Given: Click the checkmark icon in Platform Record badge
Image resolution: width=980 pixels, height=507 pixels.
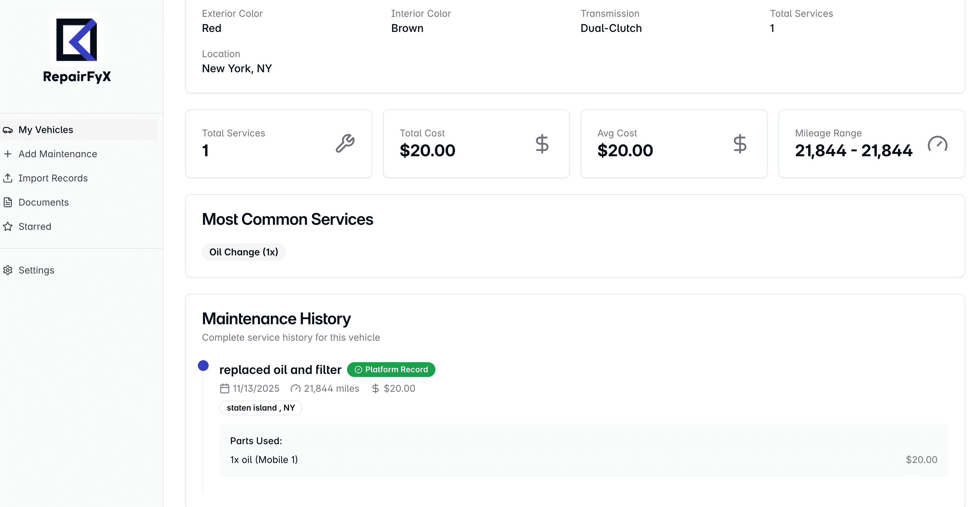Looking at the screenshot, I should (x=358, y=370).
